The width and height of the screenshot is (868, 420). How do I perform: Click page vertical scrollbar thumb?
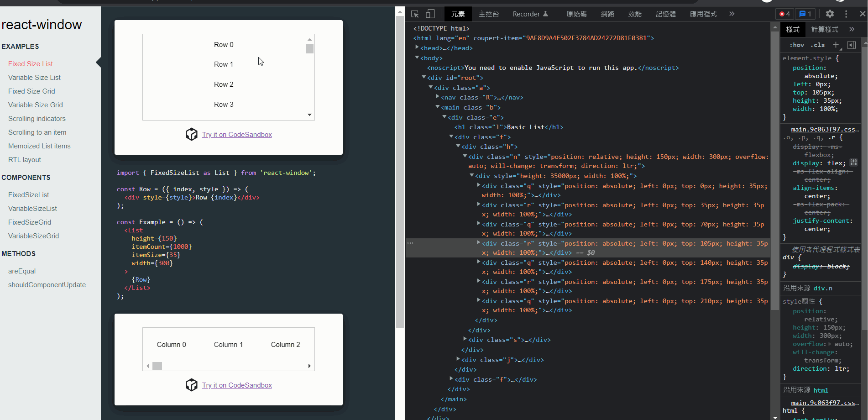(x=400, y=172)
